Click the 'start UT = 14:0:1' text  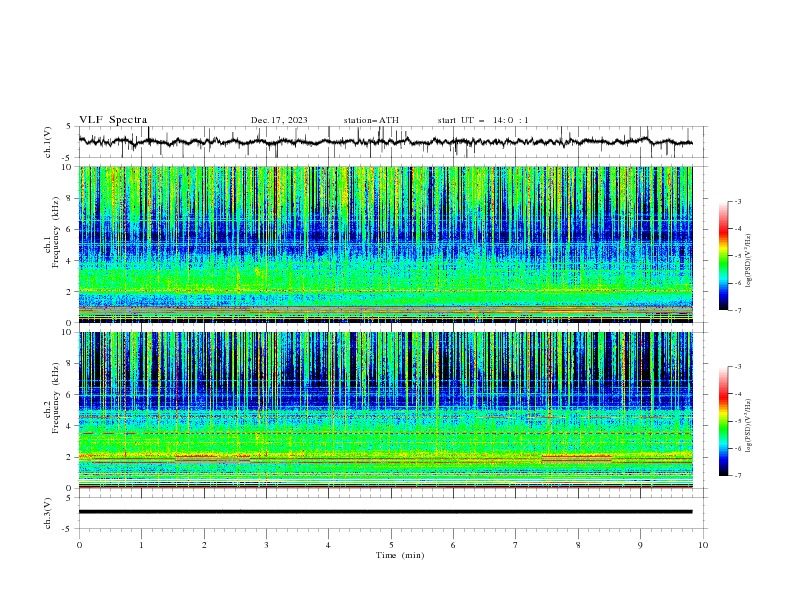coord(483,120)
